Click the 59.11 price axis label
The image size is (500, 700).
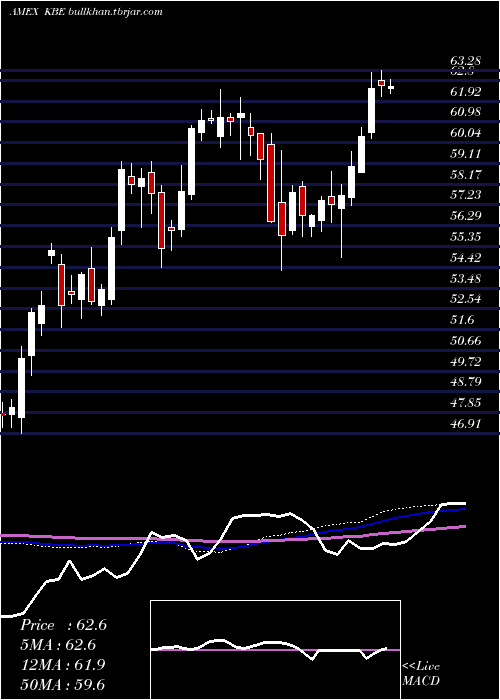pyautogui.click(x=466, y=154)
